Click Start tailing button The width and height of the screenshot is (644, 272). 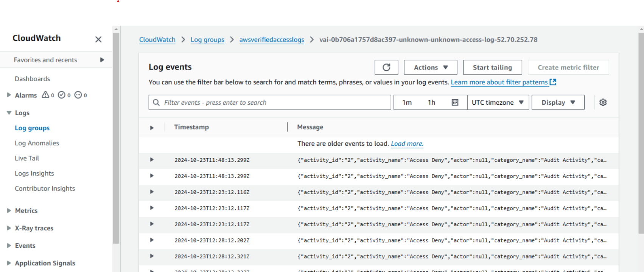(x=492, y=67)
